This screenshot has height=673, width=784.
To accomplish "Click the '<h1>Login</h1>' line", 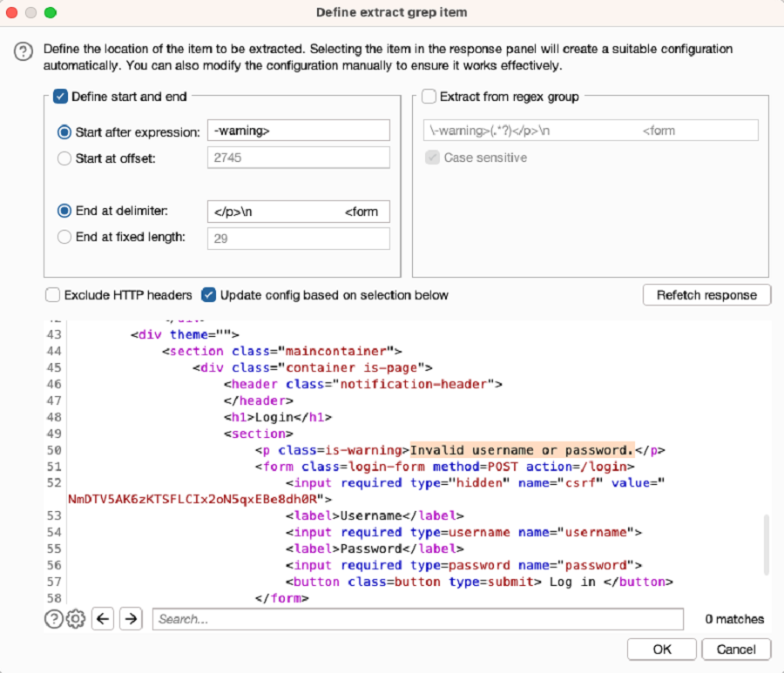I will 278,417.
